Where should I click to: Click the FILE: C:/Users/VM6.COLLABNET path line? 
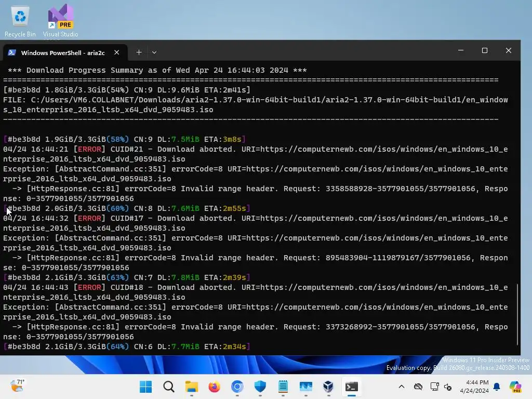click(256, 105)
